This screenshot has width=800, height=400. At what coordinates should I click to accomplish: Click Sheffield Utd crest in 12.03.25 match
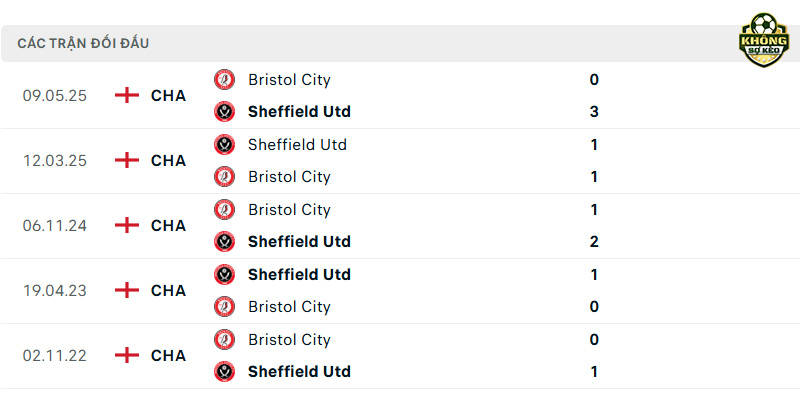(x=224, y=145)
